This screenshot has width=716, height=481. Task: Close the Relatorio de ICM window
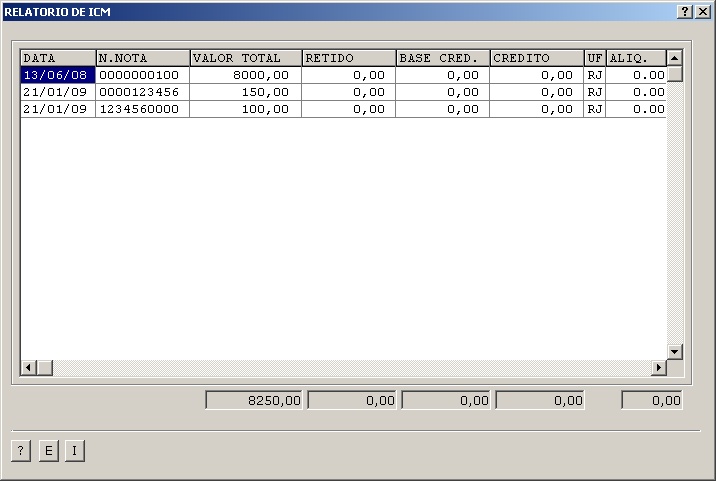pos(702,11)
